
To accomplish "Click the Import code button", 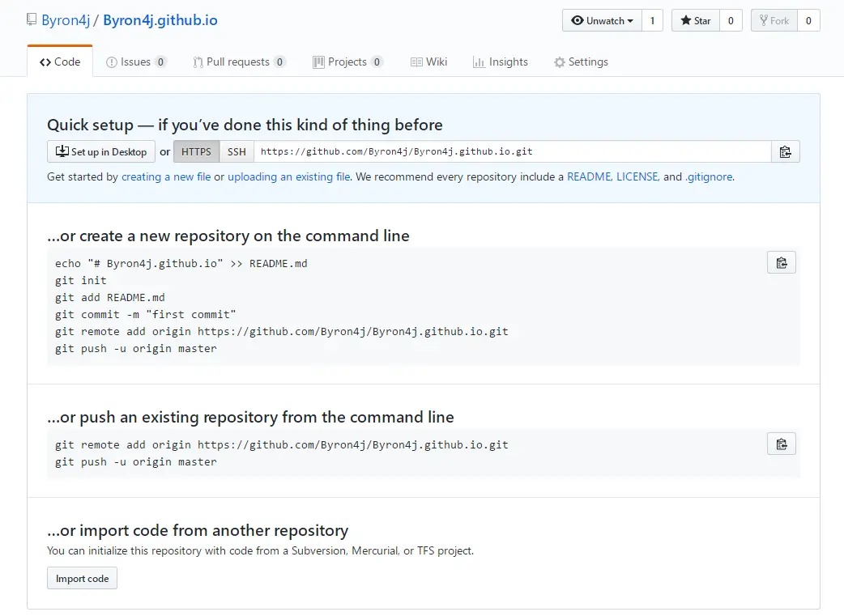I will (x=82, y=578).
